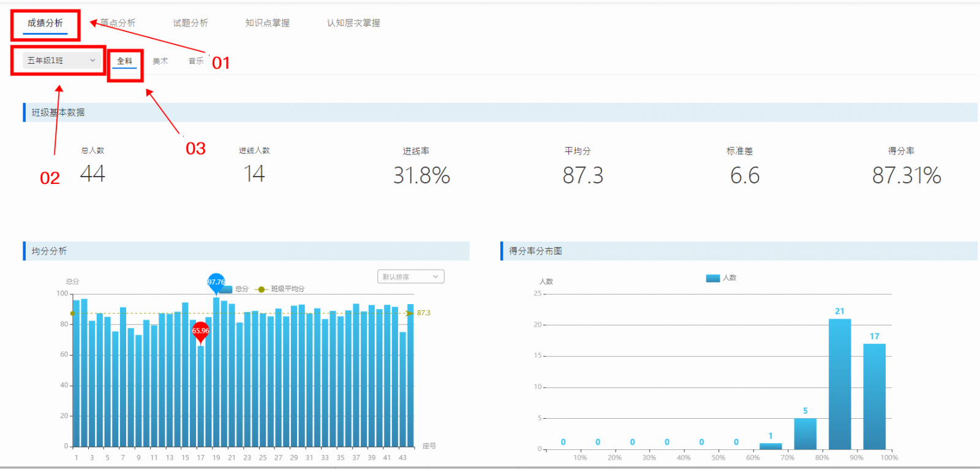Click the chevron arrow in 五年级1班 selector
980x469 pixels.
tap(92, 60)
